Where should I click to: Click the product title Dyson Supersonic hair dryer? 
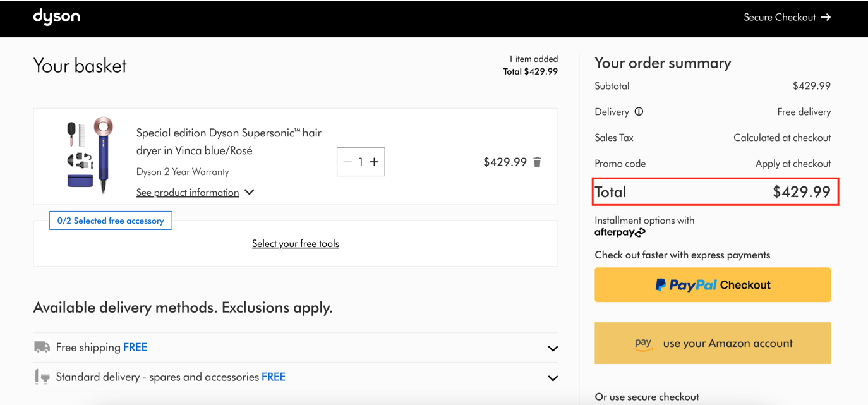(229, 142)
